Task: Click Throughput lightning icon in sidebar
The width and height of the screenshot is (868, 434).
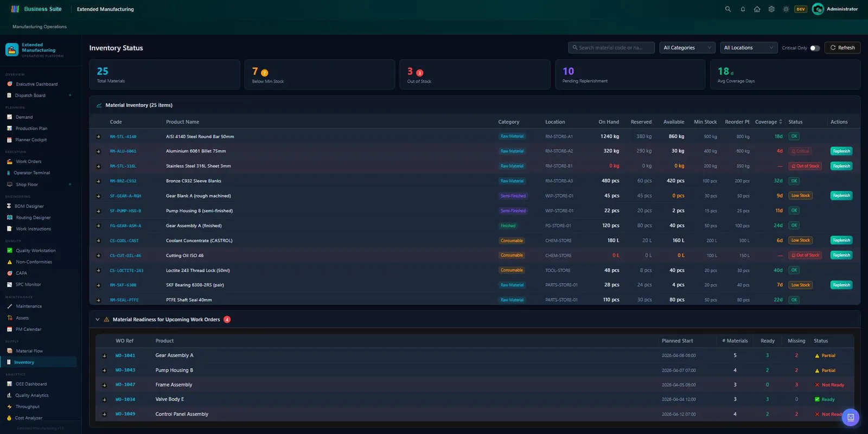Action: click(x=9, y=407)
